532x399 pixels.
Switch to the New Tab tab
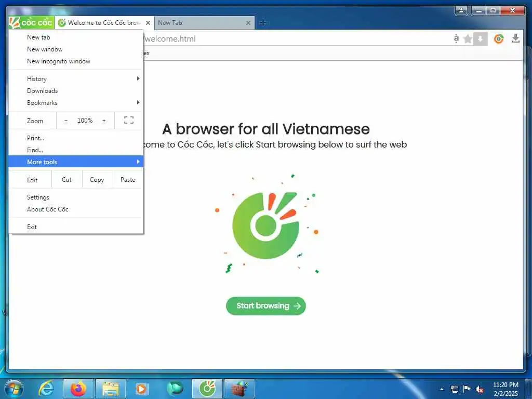pos(204,23)
